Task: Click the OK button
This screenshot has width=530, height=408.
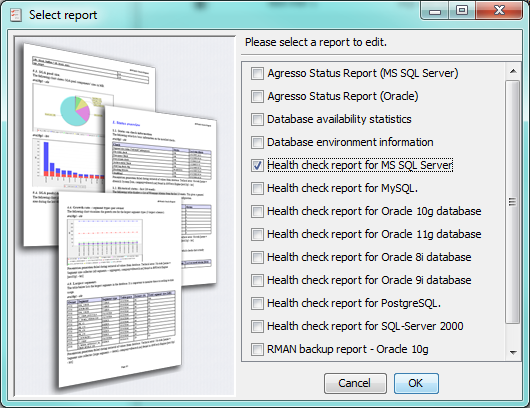Action: coord(416,383)
